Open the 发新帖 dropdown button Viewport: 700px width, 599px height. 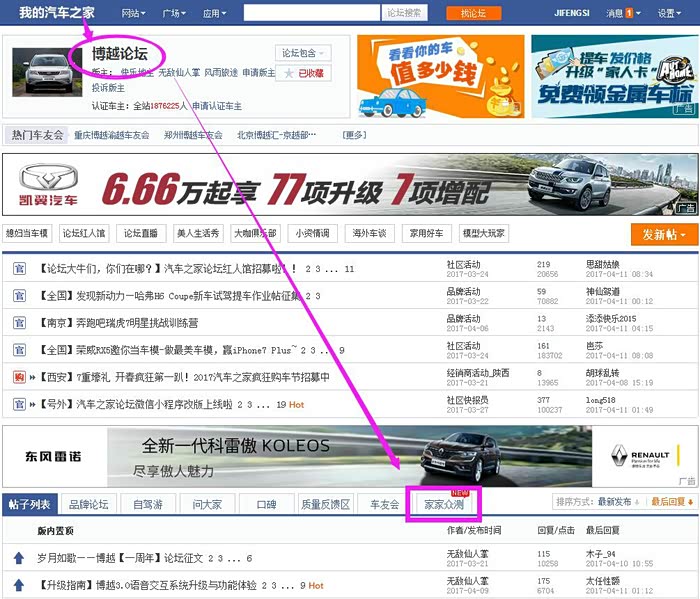coord(664,234)
